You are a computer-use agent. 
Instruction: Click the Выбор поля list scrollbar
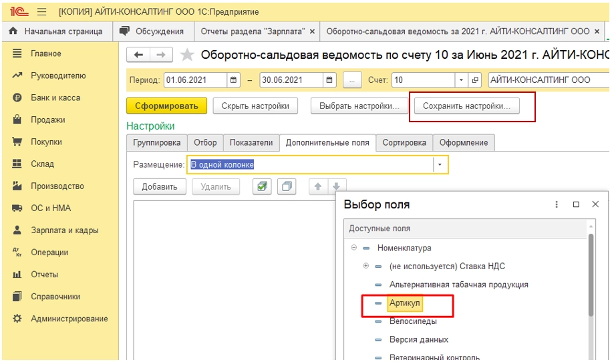point(591,275)
